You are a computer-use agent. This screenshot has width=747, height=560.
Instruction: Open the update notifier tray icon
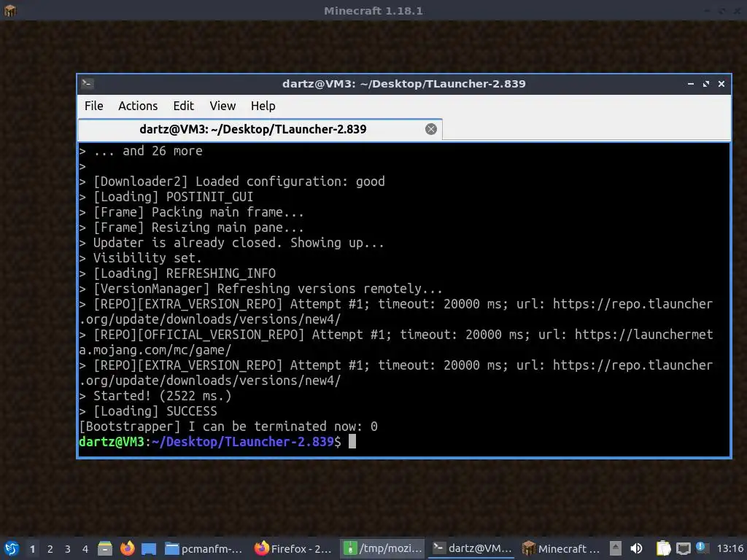pos(701,547)
